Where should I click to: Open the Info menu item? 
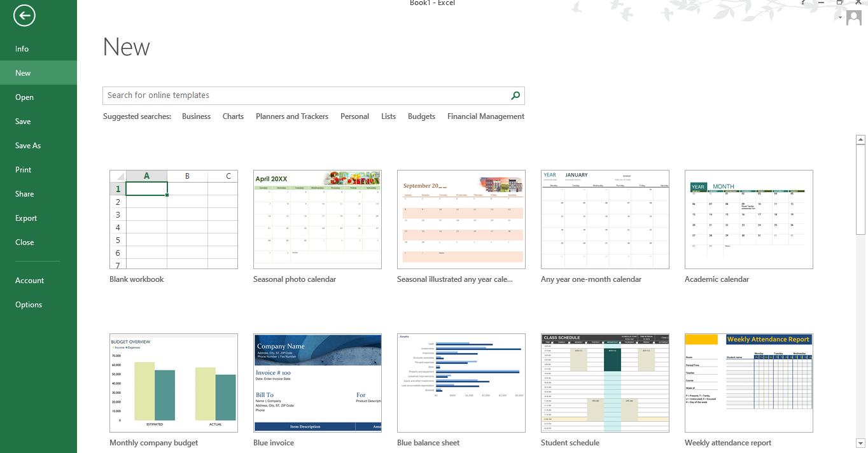point(22,49)
